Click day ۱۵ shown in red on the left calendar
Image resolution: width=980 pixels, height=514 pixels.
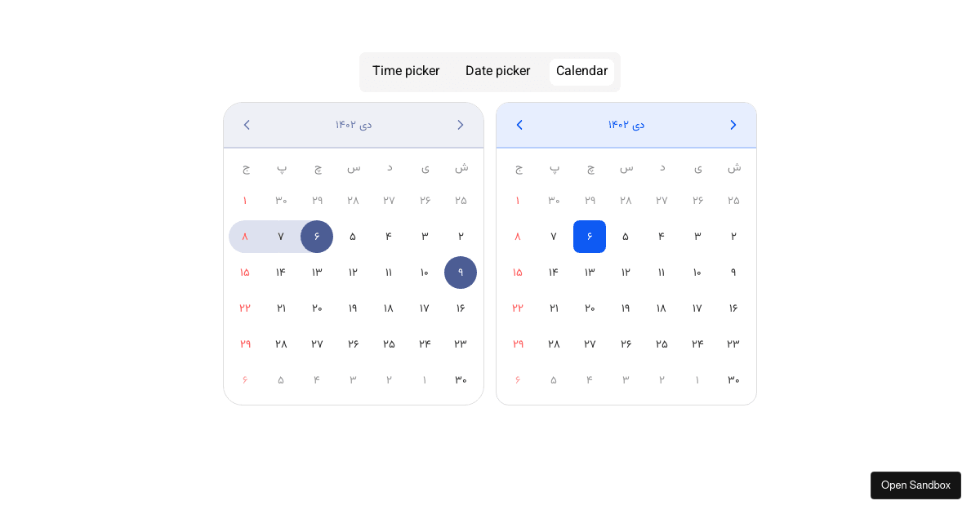tap(245, 273)
